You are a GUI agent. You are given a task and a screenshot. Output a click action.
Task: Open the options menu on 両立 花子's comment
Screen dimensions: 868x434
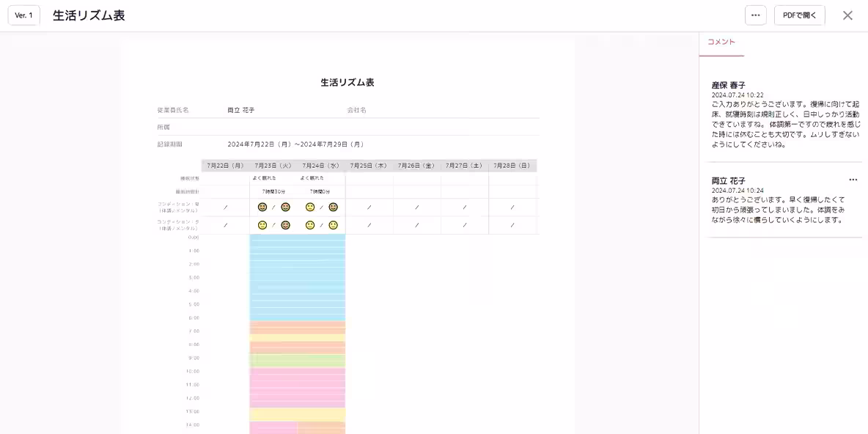coord(853,179)
